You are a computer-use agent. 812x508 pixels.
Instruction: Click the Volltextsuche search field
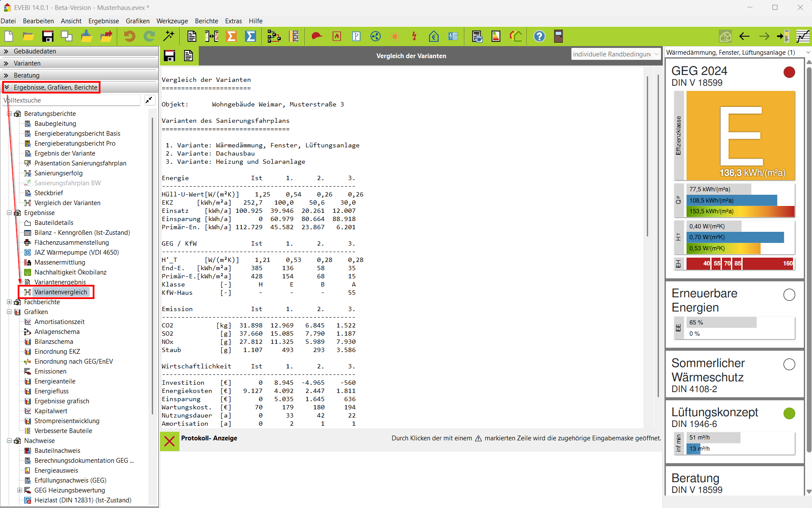71,100
